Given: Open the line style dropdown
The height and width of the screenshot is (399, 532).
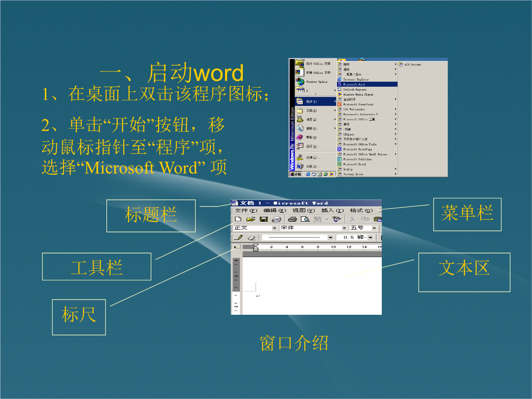Looking at the screenshot, I should click(330, 237).
